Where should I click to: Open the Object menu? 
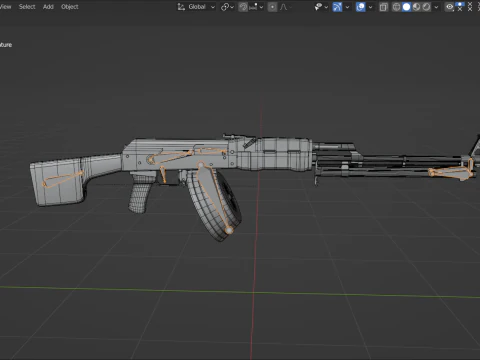point(70,7)
